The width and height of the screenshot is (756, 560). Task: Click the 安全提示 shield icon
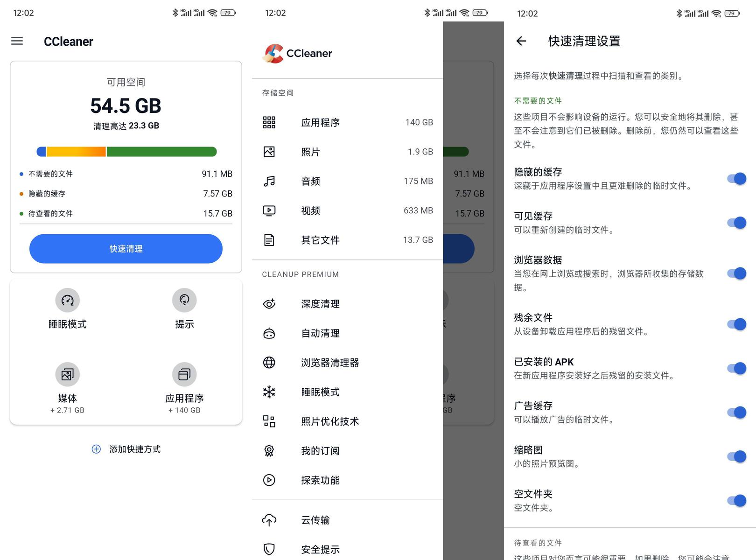(x=269, y=549)
